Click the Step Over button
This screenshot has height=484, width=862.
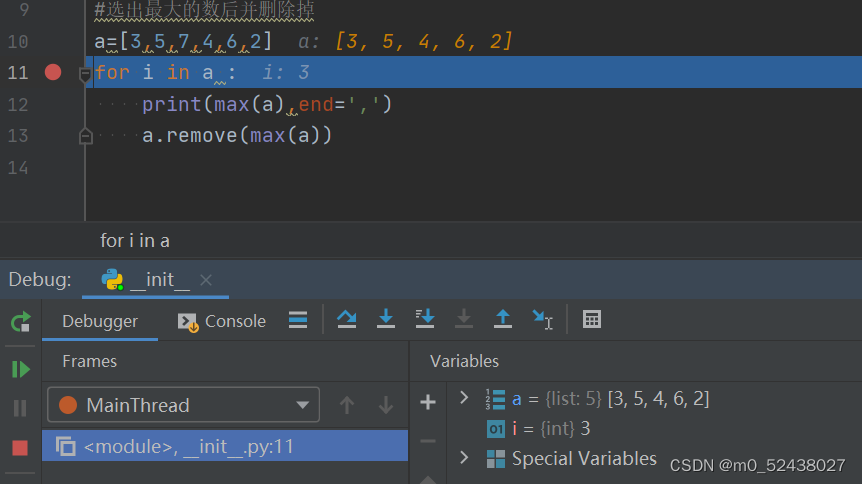[346, 320]
